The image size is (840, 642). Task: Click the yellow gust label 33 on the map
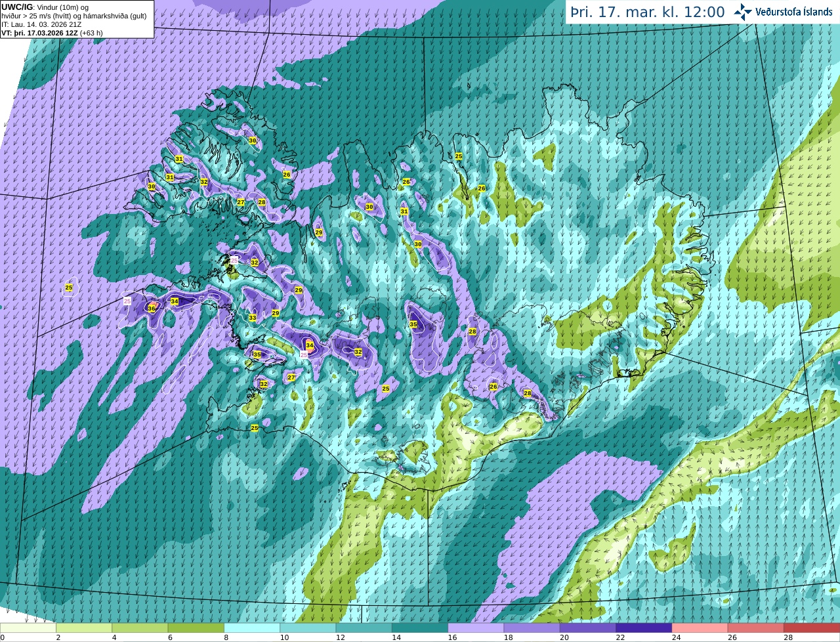point(253,318)
